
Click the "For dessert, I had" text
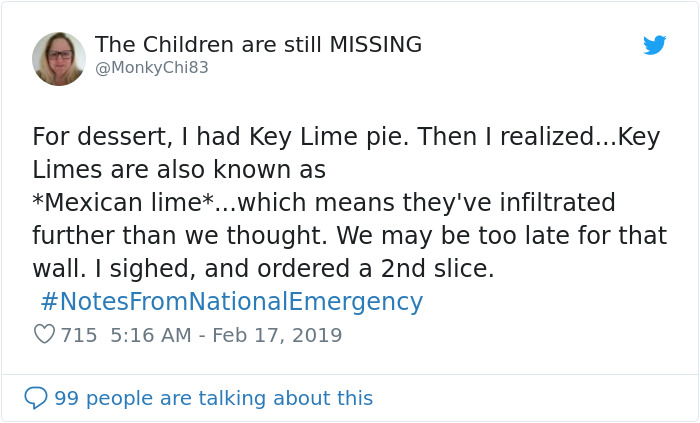[x=130, y=137]
